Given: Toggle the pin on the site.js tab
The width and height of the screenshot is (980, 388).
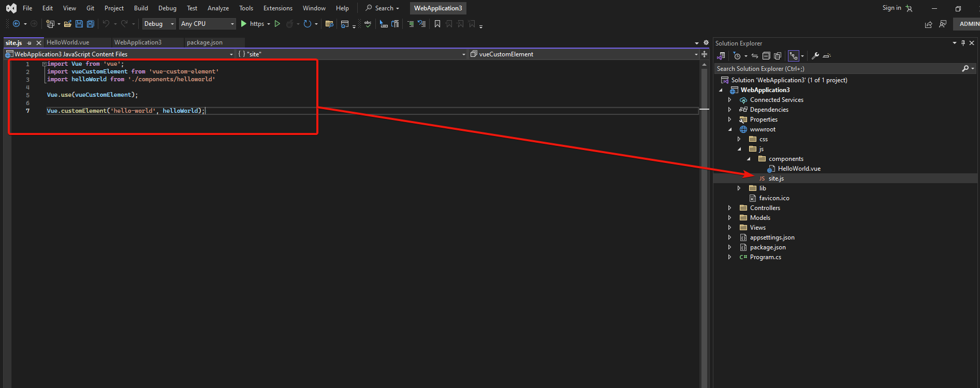Looking at the screenshot, I should 30,43.
